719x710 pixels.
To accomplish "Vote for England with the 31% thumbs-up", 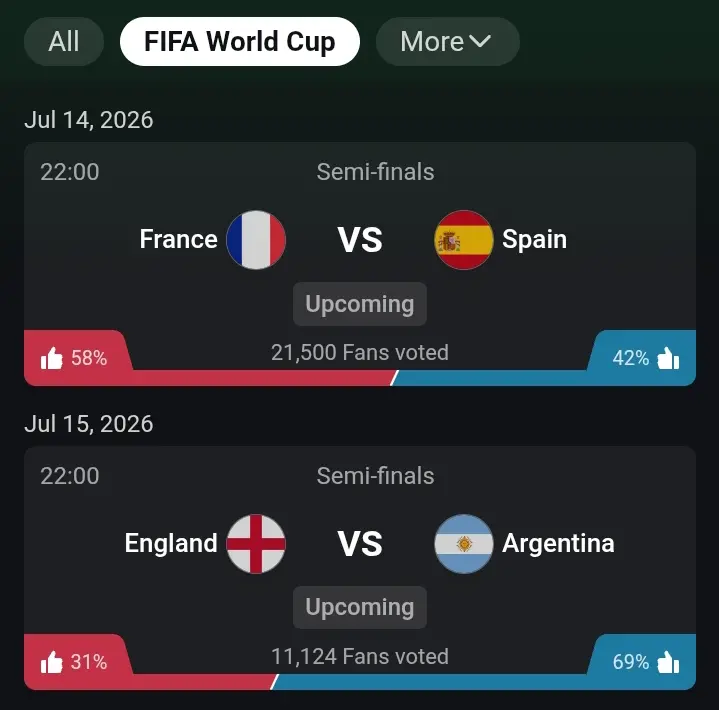I will tap(74, 662).
